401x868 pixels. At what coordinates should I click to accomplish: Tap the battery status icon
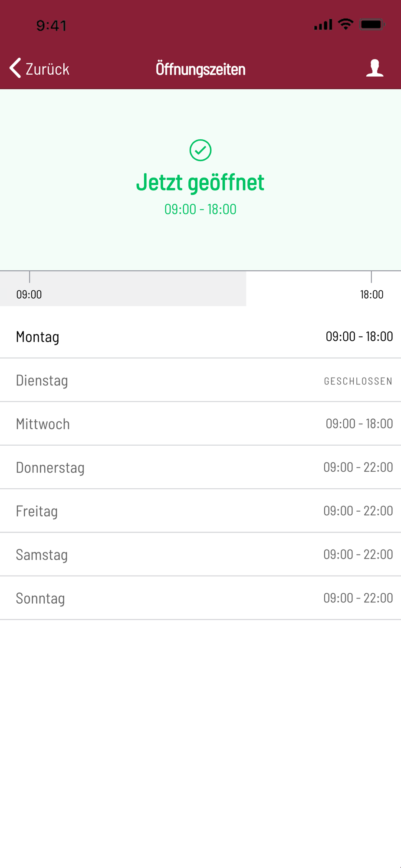(x=372, y=24)
